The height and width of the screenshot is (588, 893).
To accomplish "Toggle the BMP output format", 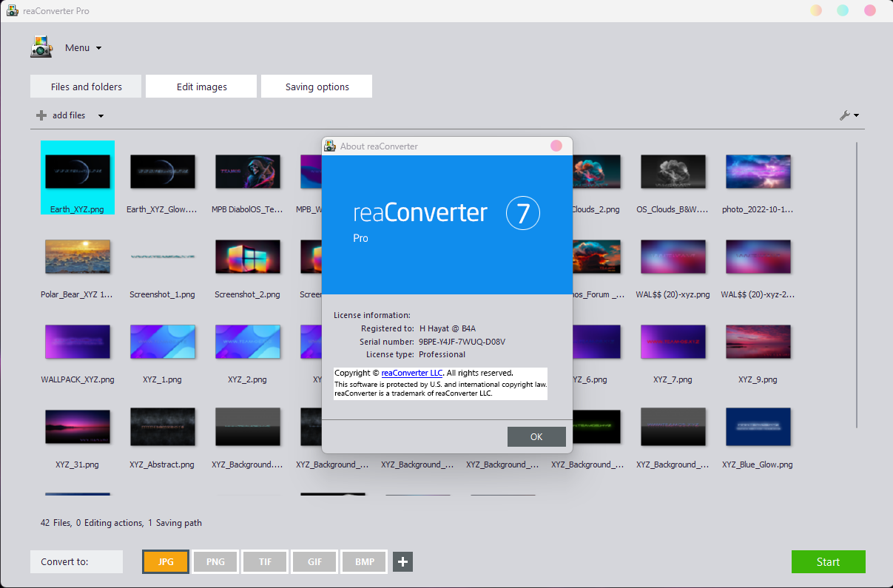I will pyautogui.click(x=364, y=562).
